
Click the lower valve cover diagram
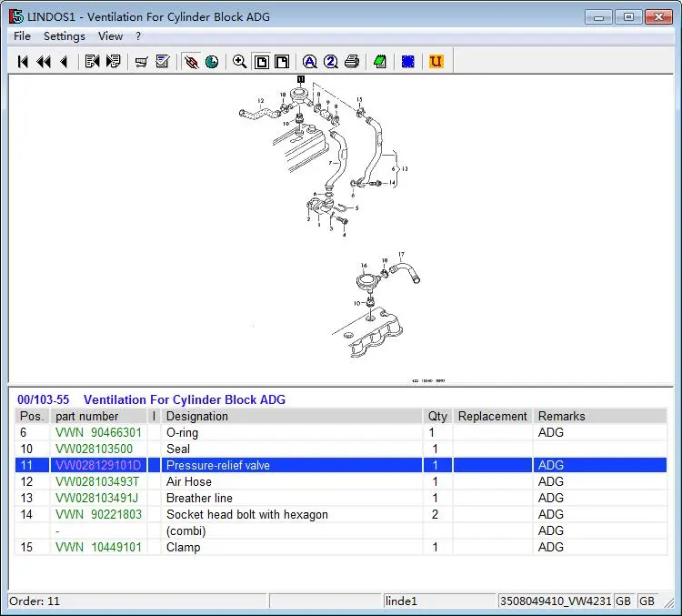[x=375, y=305]
